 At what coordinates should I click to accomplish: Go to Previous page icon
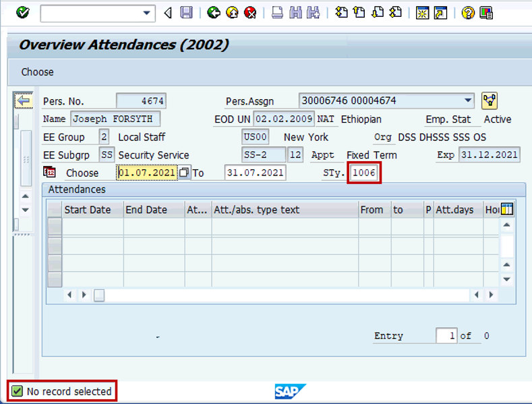tap(359, 13)
